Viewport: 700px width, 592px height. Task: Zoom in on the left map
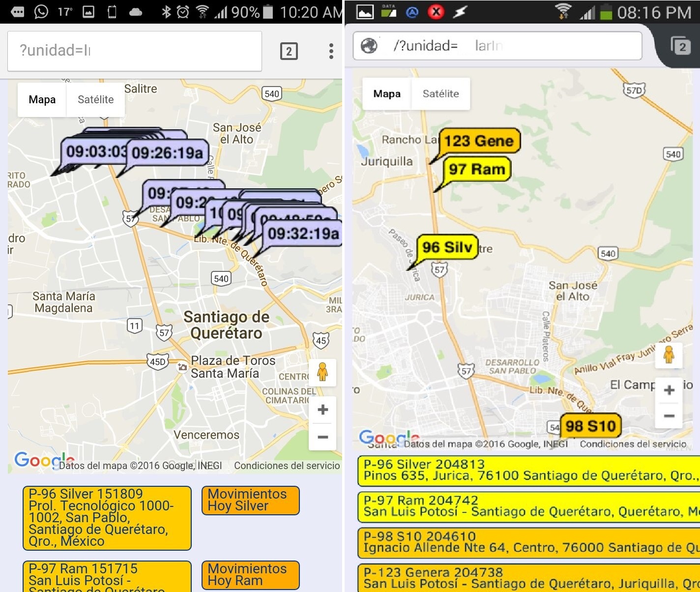(x=322, y=410)
